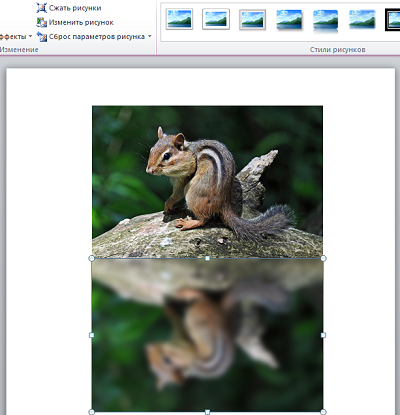
Task: Apply the third picture style with gray frame
Action: (x=252, y=20)
